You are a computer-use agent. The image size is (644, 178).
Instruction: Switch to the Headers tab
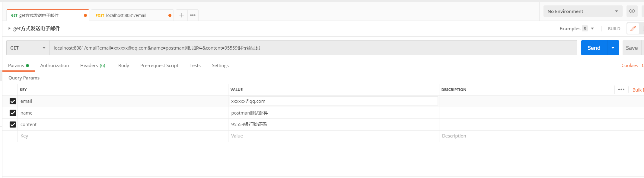(92, 65)
